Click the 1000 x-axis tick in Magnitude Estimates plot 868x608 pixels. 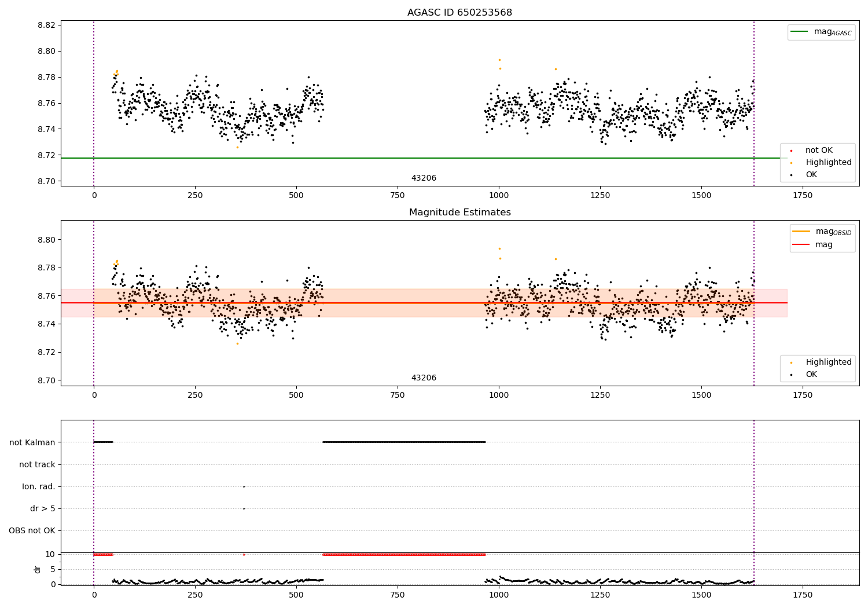499,395
